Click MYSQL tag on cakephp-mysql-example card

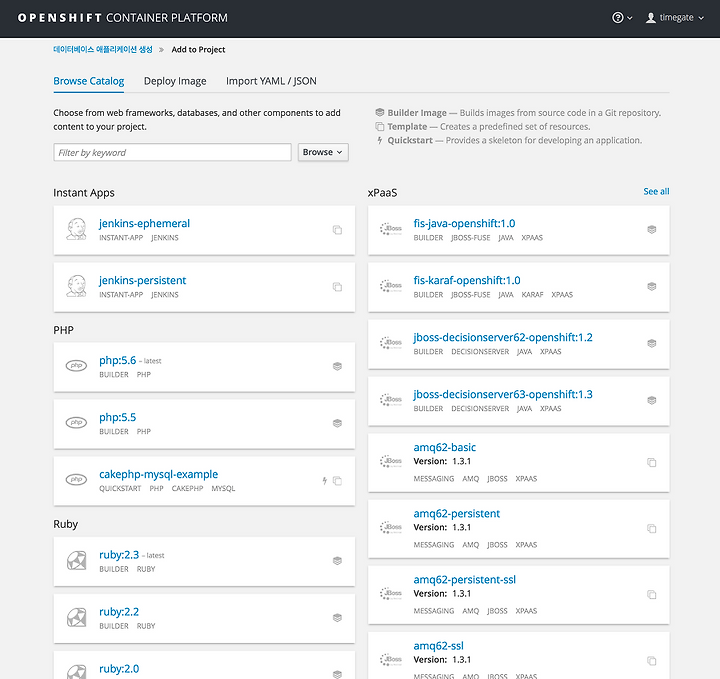[223, 488]
